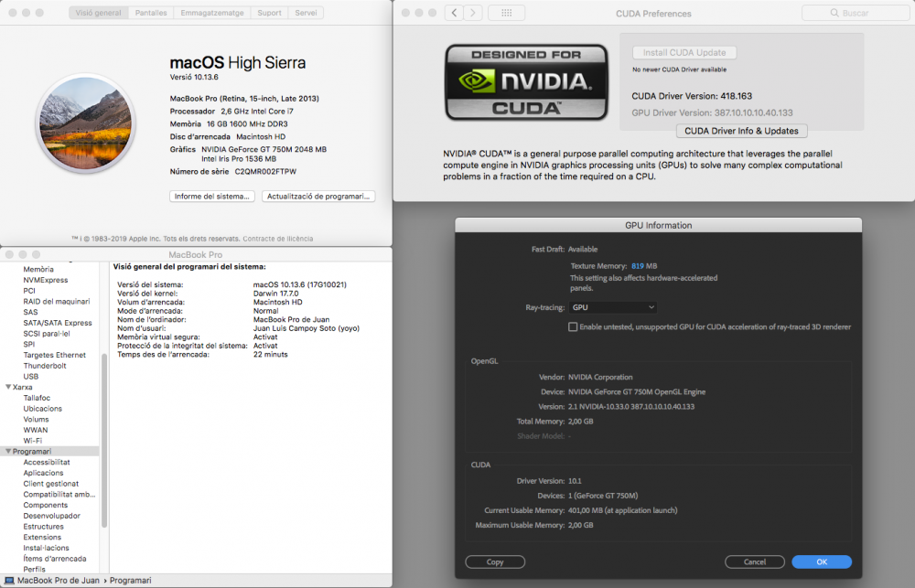The width and height of the screenshot is (915, 588).
Task: Switch to Visió general tab
Action: [98, 13]
